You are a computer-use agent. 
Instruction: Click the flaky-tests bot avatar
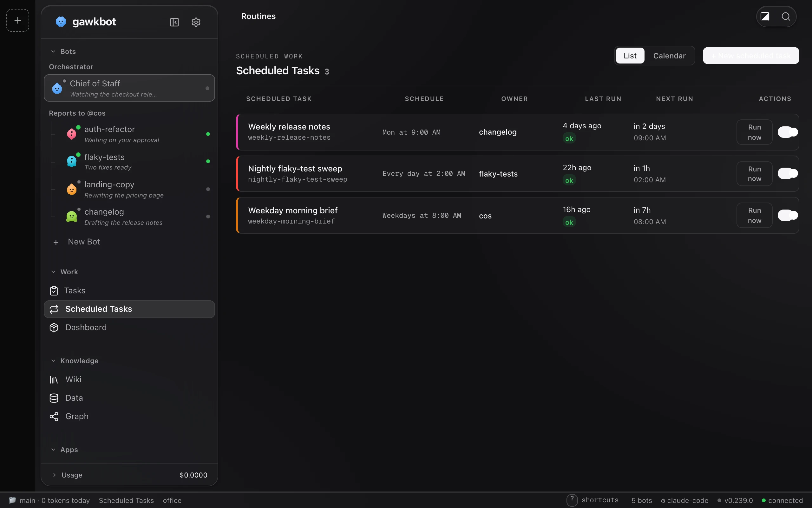pyautogui.click(x=71, y=161)
